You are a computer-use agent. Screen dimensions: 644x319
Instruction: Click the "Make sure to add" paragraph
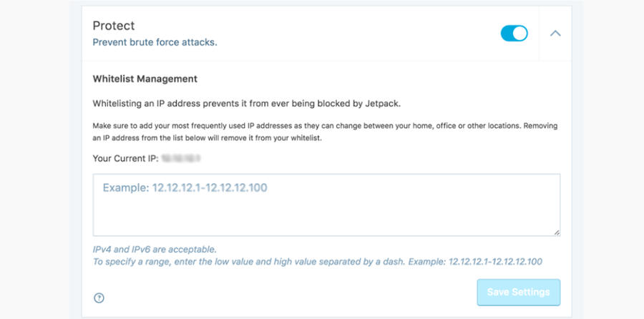[325, 131]
